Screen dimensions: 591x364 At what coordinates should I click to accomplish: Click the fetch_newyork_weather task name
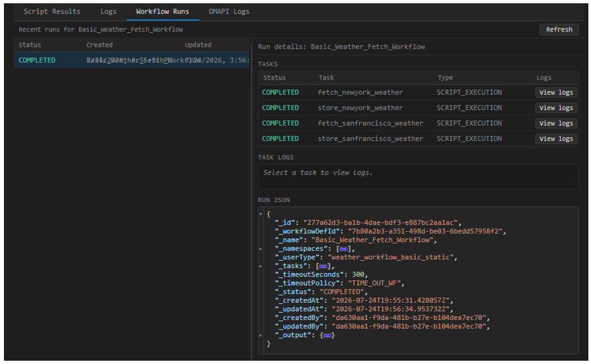click(x=361, y=92)
